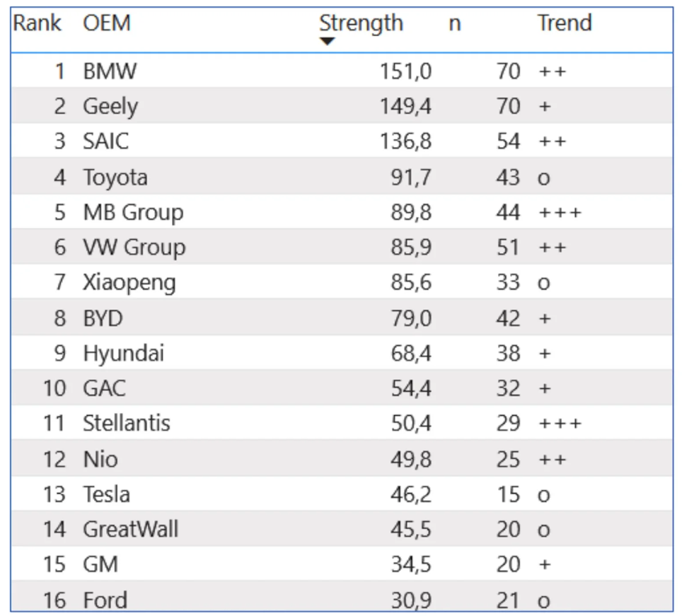682x616 pixels.
Task: Click the MB Group entry
Action: pos(133,212)
